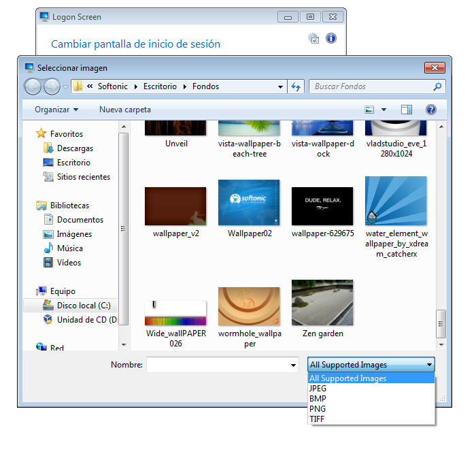Viewport: 476px width, 456px height.
Task: Click the refresh button next to address bar
Action: (x=296, y=86)
